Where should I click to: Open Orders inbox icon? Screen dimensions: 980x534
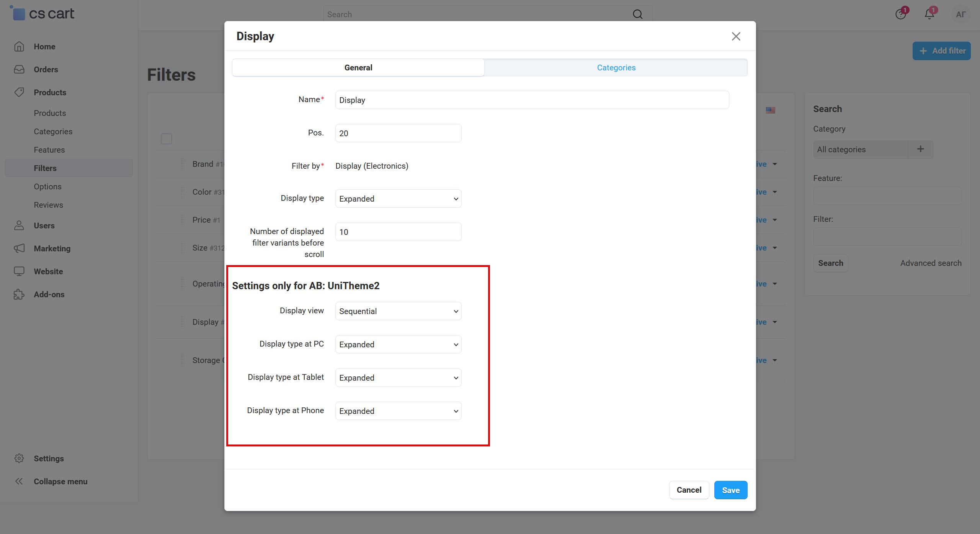[19, 70]
